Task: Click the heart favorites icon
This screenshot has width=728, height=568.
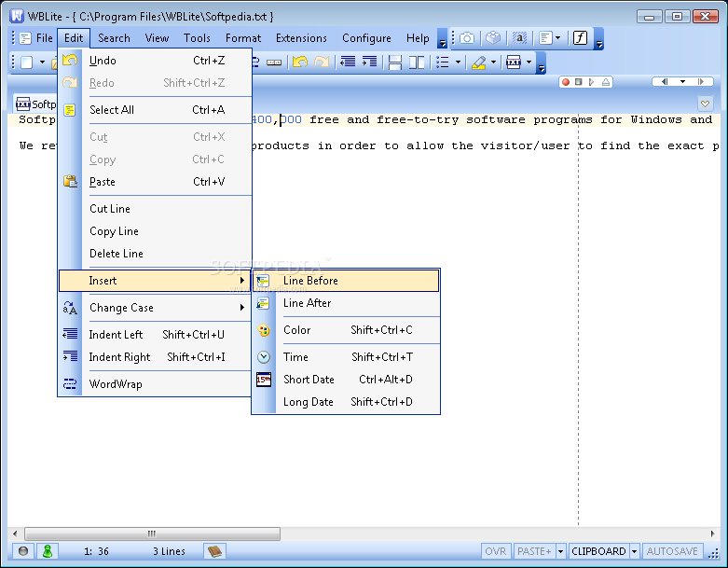Action: 705,104
